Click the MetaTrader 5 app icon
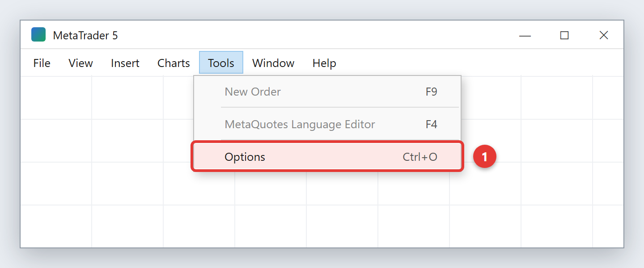This screenshot has width=644, height=268. pos(38,35)
